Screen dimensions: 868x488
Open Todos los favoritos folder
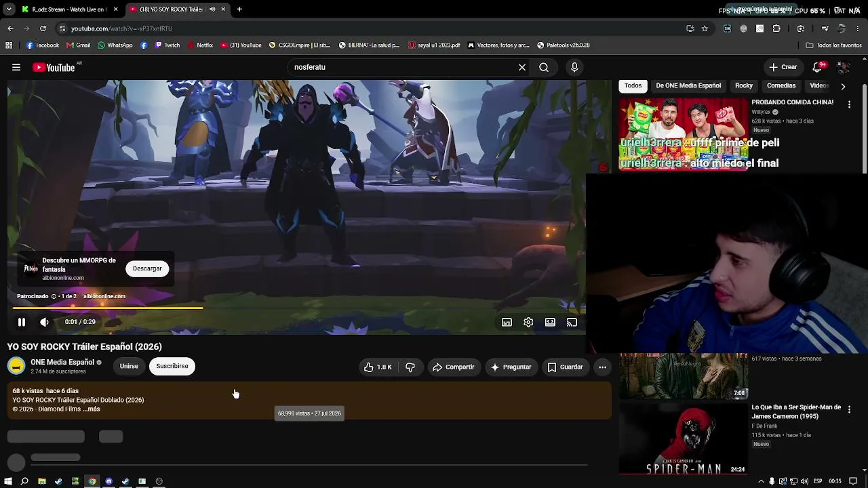click(x=833, y=45)
